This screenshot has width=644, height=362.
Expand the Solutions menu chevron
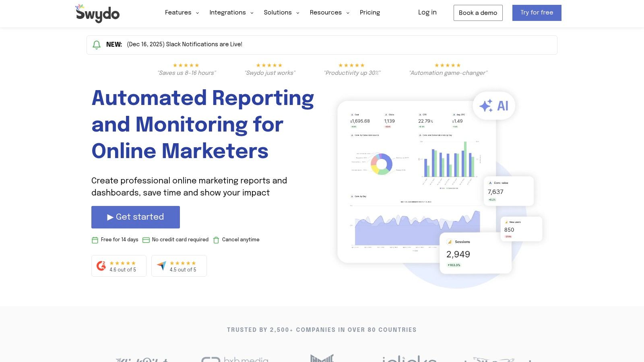click(x=298, y=13)
